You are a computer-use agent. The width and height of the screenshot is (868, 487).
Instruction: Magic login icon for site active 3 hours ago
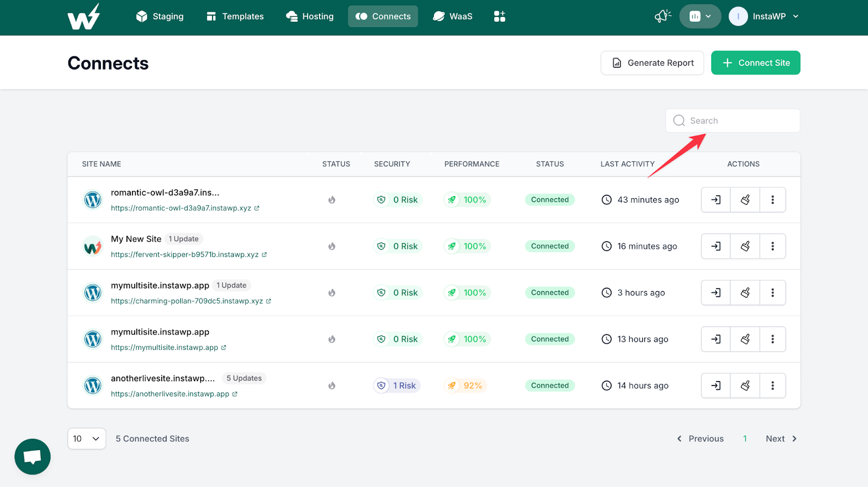tap(716, 293)
